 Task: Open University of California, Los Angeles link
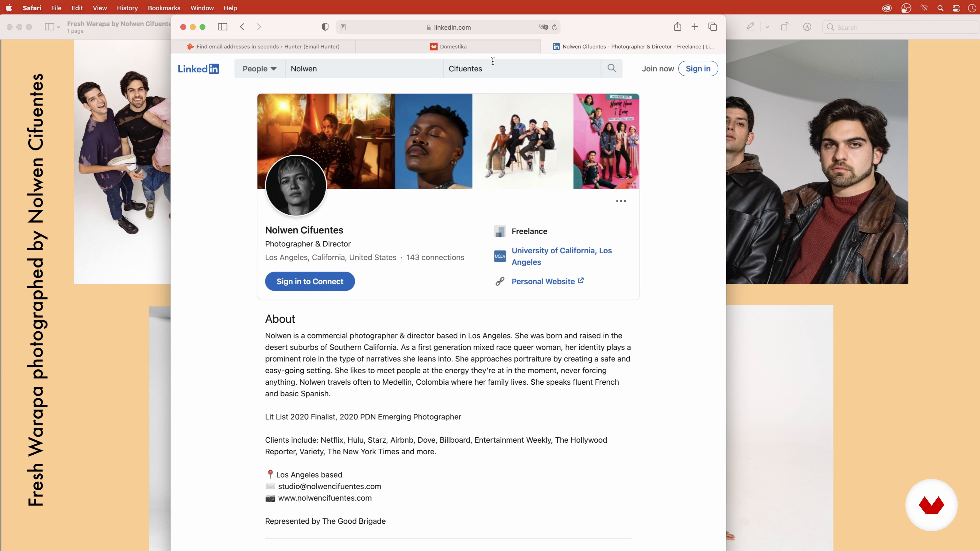[x=561, y=256]
